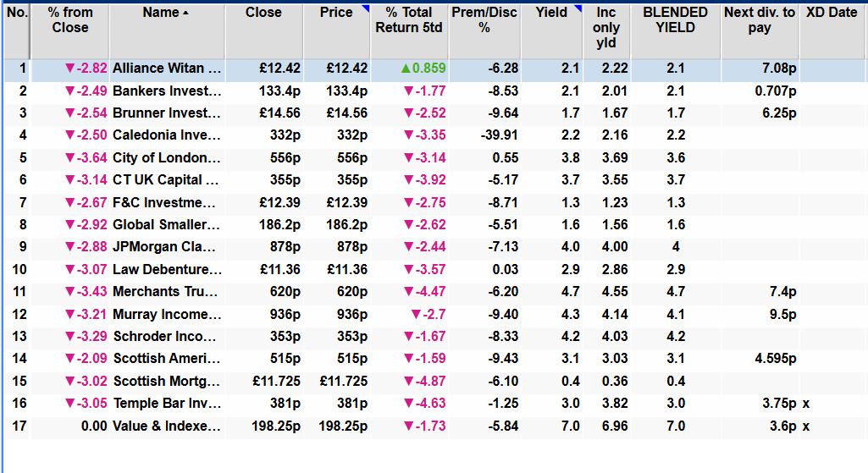868x473 pixels.
Task: Click the Next div. to pay header
Action: point(759,20)
